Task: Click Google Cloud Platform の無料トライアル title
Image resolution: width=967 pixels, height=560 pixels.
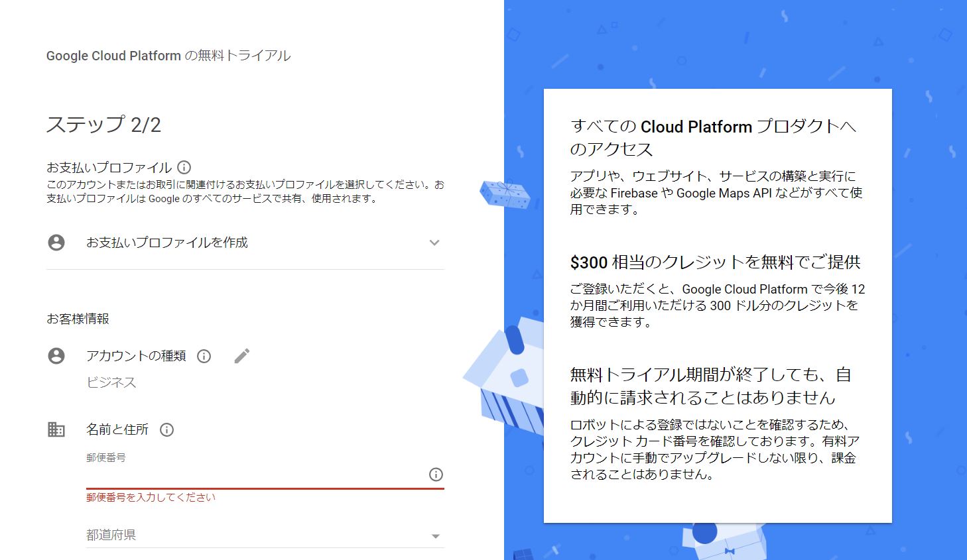Action: pos(168,56)
